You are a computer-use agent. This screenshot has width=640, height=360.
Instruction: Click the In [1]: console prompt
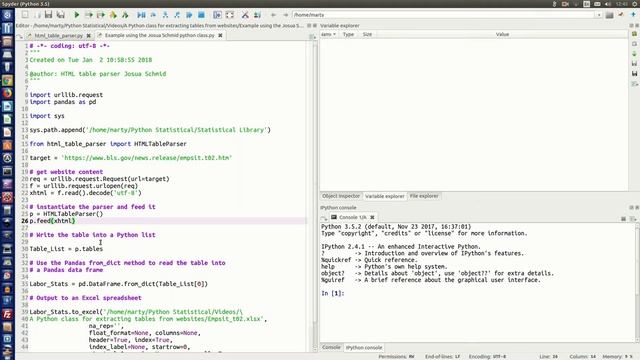click(x=333, y=293)
